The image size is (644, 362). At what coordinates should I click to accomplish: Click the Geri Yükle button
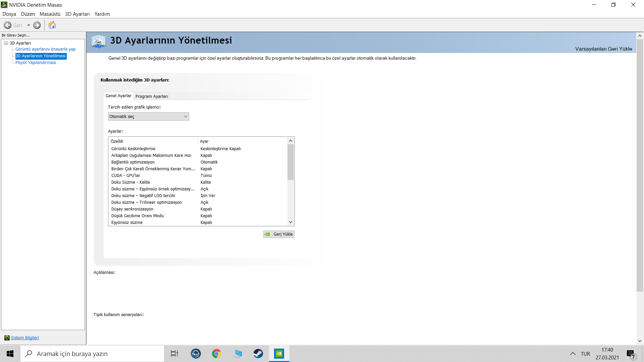[279, 234]
